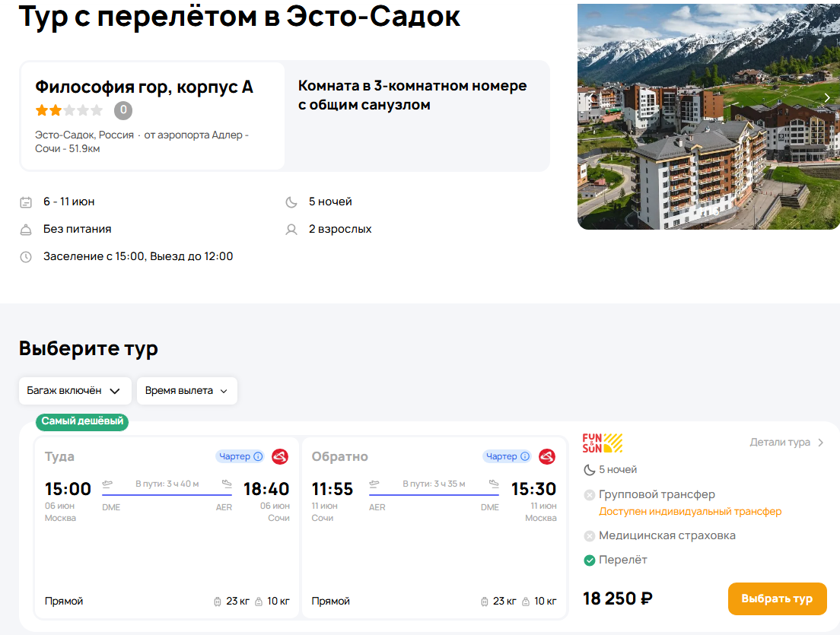Image resolution: width=840 pixels, height=635 pixels.
Task: Click arrival time 15:30 in Обратно
Action: coord(533,489)
